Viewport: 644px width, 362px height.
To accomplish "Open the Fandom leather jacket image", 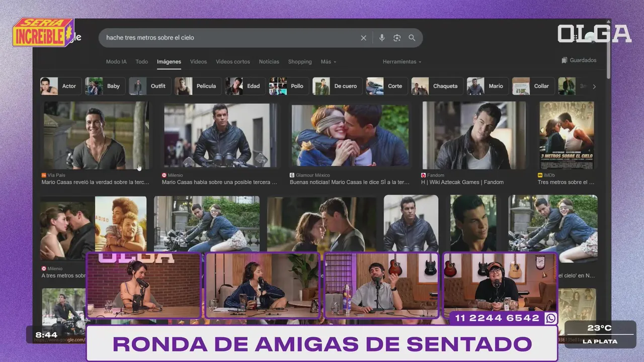I will point(474,135).
